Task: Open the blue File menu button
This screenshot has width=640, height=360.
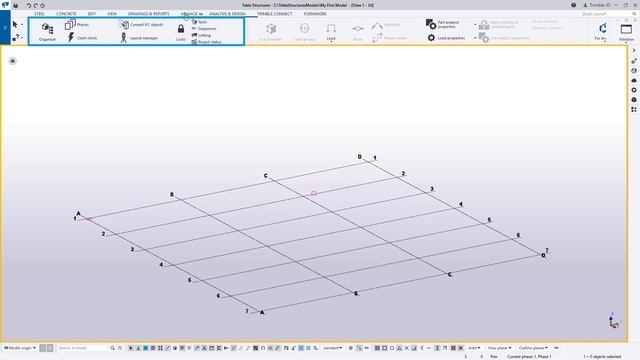Action: pos(5,27)
